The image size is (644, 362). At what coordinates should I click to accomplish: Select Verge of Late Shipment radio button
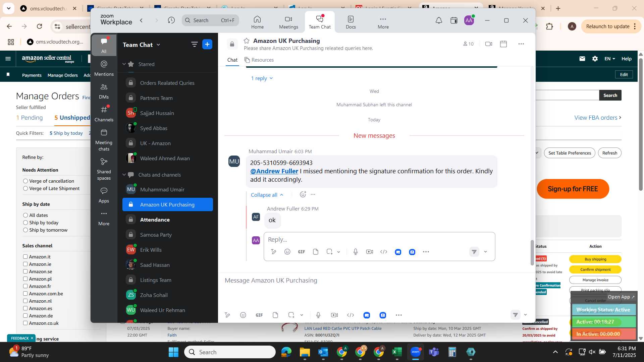tap(25, 188)
